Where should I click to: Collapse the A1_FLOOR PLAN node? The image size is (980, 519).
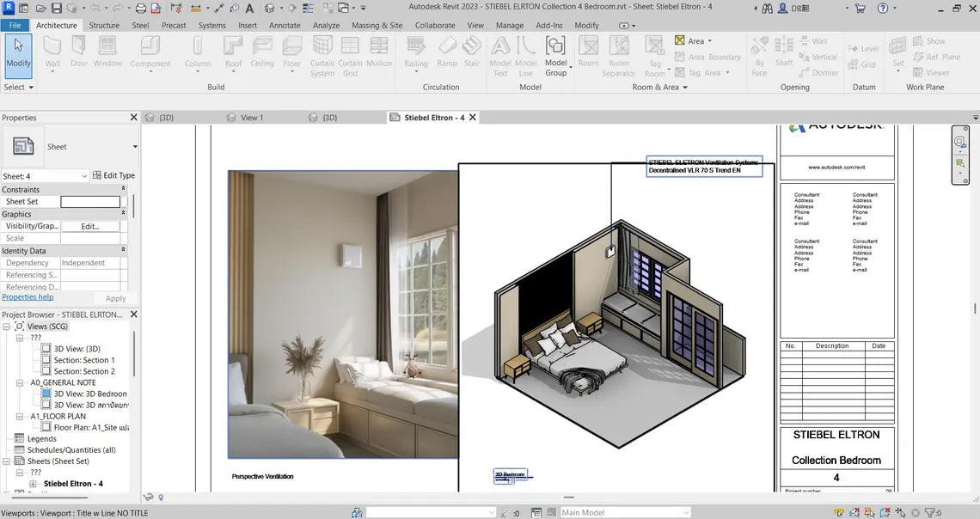[x=20, y=417]
